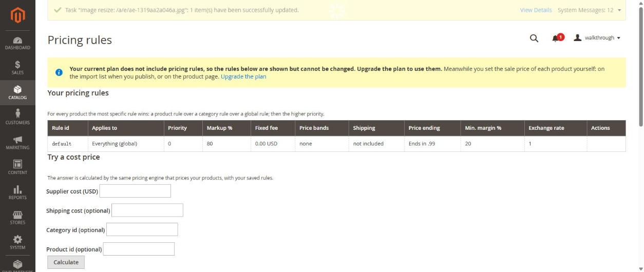Click the 'Your pricing rules' heading
Viewport: 644px width, 272px height.
click(x=78, y=93)
